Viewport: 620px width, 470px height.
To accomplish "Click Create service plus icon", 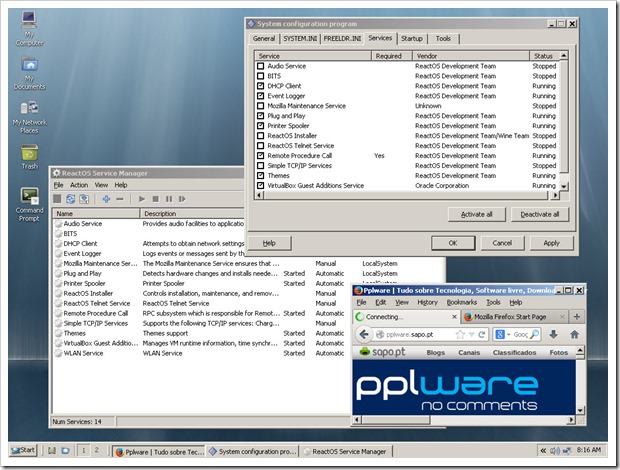I will pyautogui.click(x=106, y=199).
